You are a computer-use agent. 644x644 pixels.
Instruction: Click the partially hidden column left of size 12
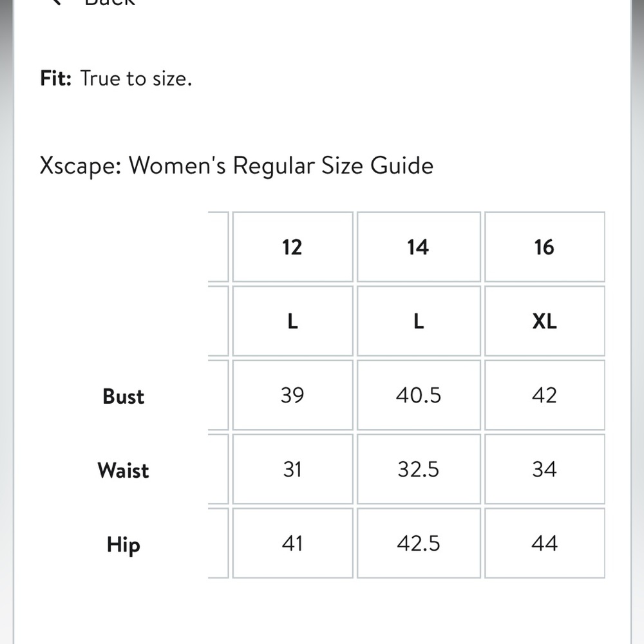218,395
